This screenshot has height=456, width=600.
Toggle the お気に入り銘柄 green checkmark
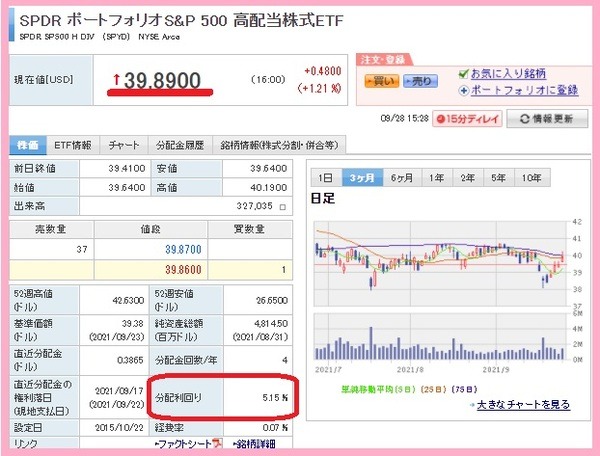463,73
